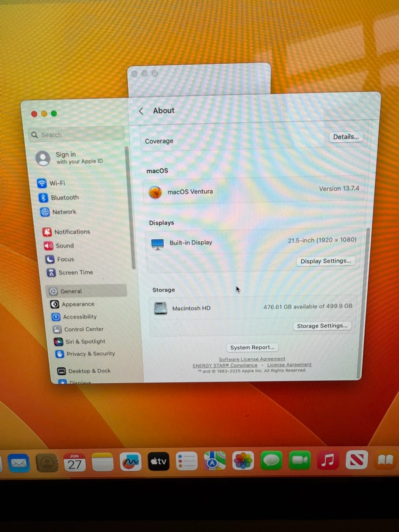Open Focus settings
Viewport: 399px width, 532px height.
(60, 259)
